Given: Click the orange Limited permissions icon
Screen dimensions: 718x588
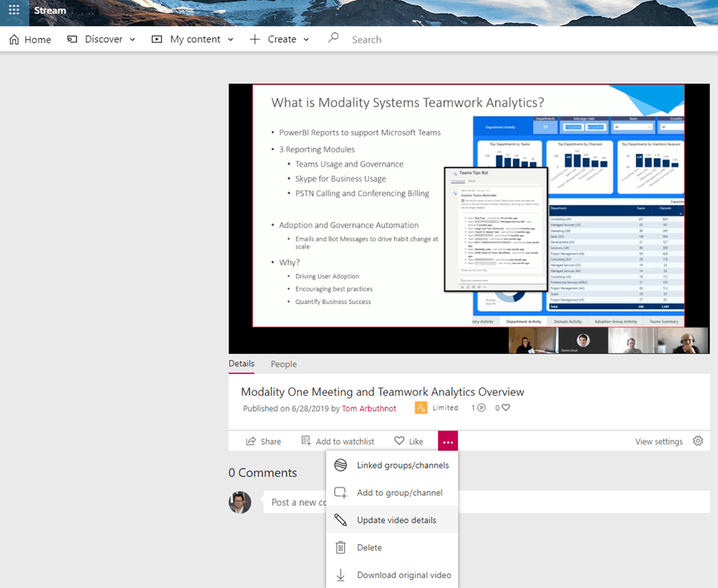Looking at the screenshot, I should [421, 408].
